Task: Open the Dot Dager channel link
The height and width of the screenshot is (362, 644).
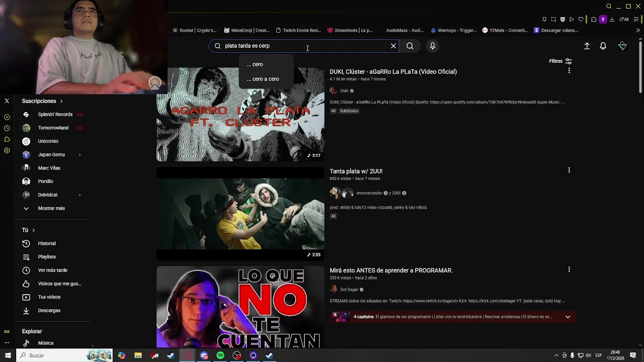Action: click(x=349, y=289)
